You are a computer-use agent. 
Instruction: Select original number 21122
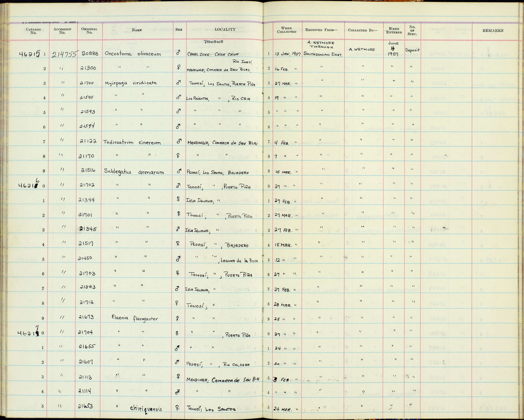click(x=88, y=141)
